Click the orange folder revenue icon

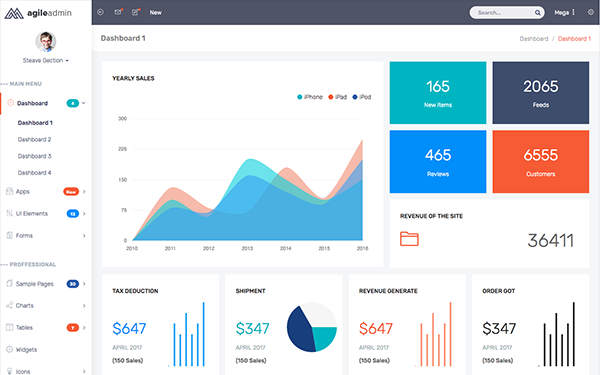[409, 239]
